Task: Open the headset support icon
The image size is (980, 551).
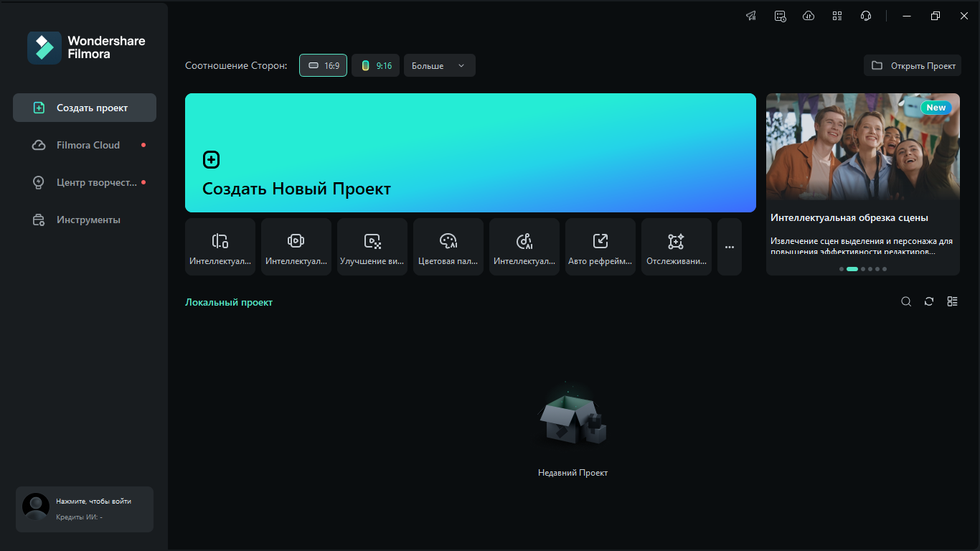Action: 866,16
